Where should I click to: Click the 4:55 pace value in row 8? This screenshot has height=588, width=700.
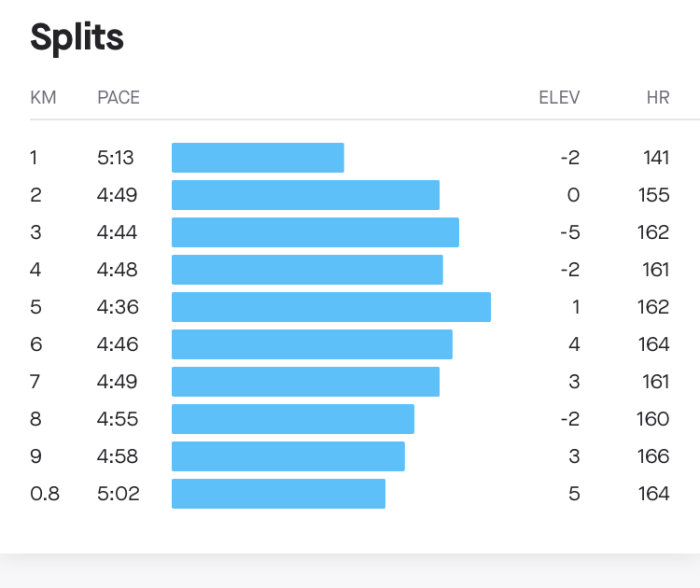118,419
